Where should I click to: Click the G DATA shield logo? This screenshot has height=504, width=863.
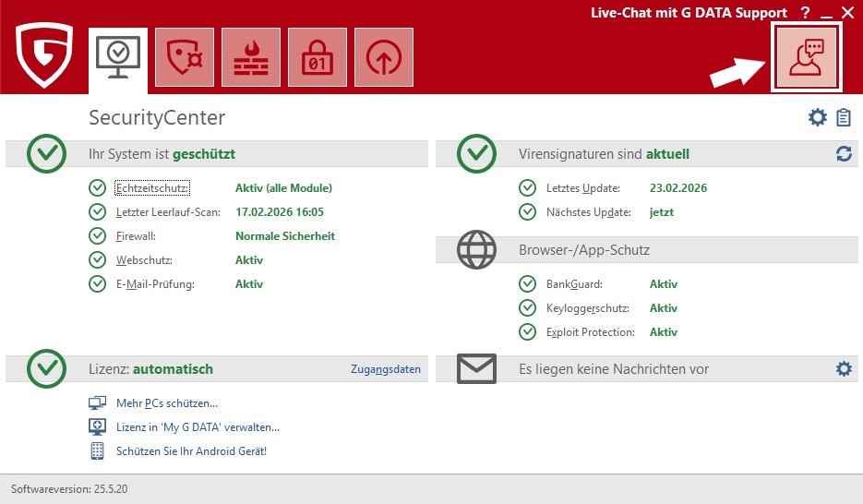[x=44, y=54]
